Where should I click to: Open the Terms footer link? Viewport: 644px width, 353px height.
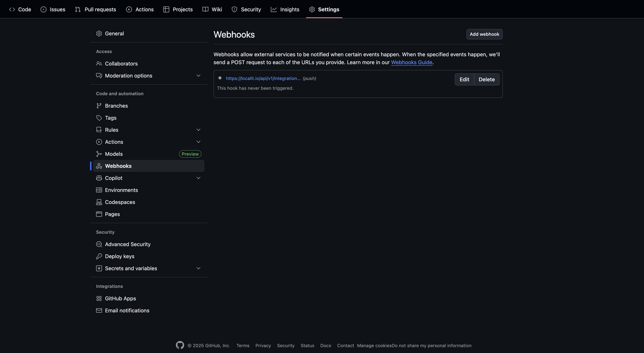243,345
